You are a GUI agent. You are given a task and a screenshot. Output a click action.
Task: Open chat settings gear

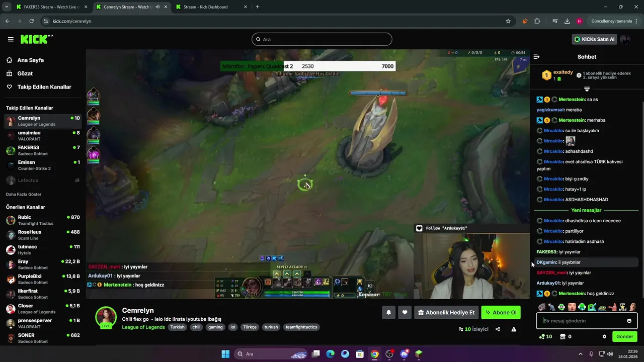coord(604,336)
